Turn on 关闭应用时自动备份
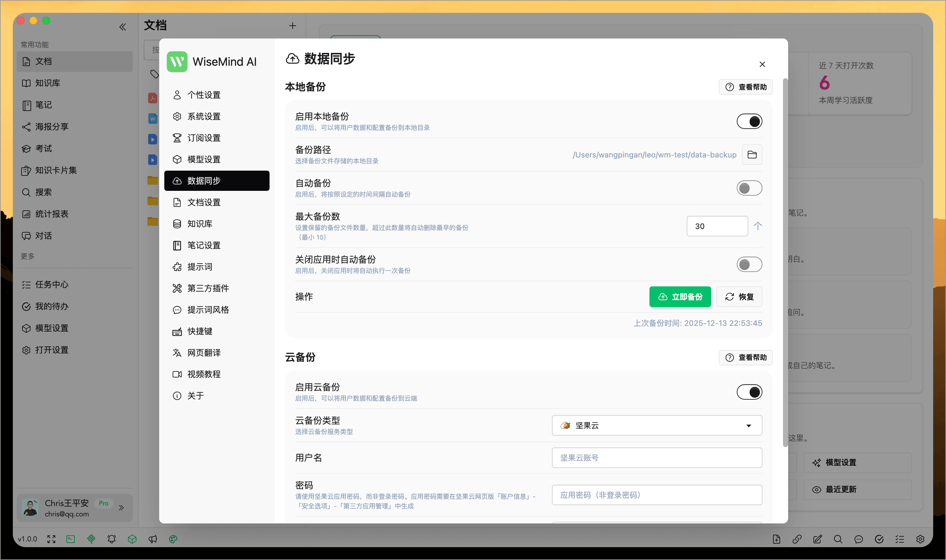946x560 pixels. [x=749, y=264]
